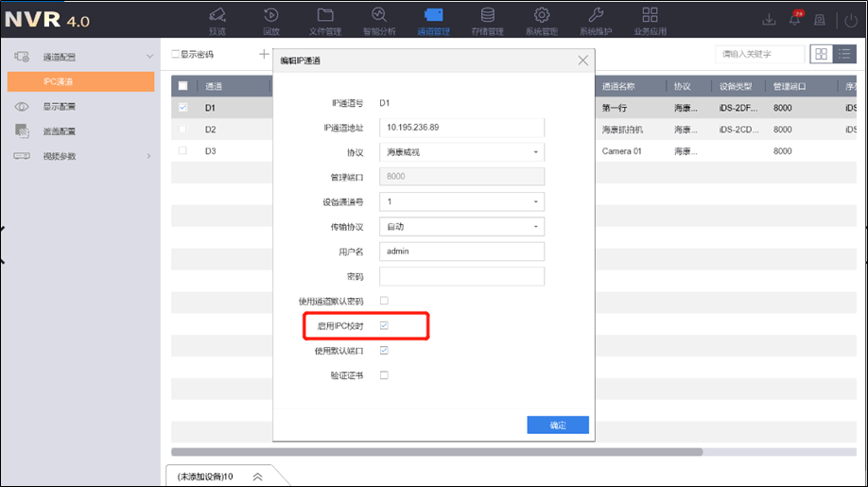Open the 设备通道号 dropdown

click(x=461, y=202)
